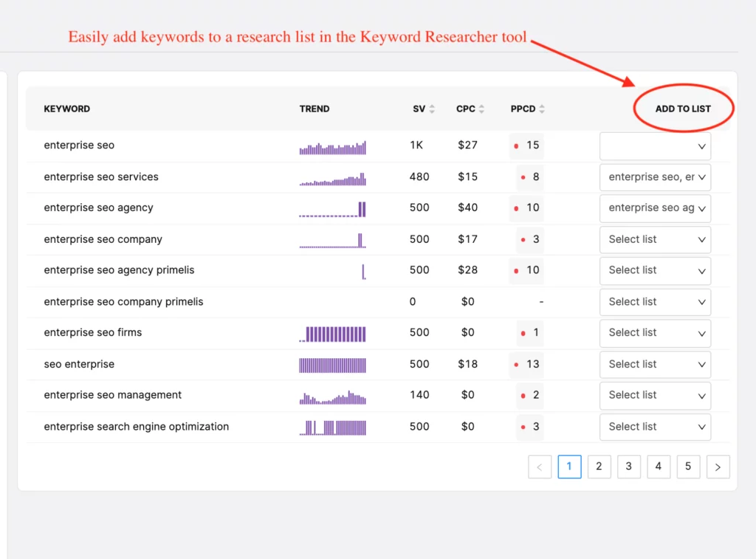Expand Select list for enterprise seo company
The height and width of the screenshot is (559, 756).
tap(655, 239)
